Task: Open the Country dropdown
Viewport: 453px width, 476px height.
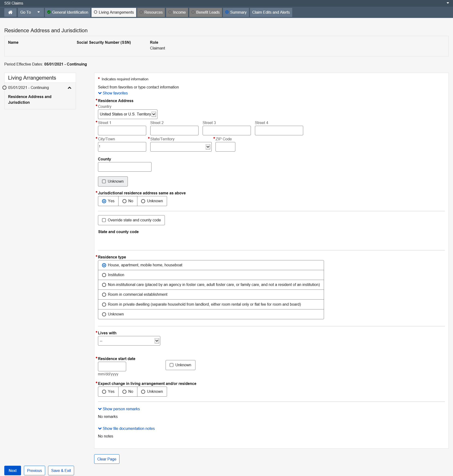Action: coord(128,114)
